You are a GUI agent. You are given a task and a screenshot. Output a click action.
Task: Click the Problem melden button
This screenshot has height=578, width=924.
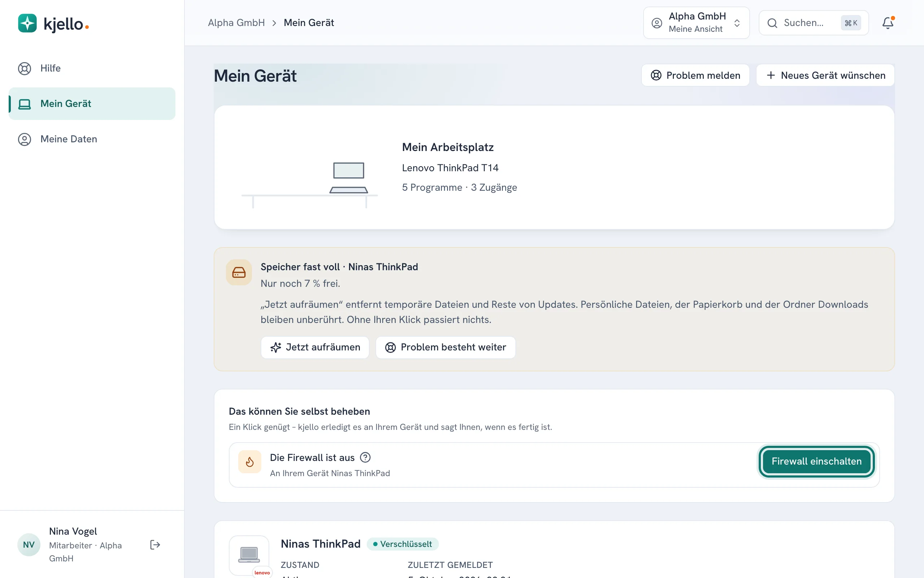coord(695,75)
